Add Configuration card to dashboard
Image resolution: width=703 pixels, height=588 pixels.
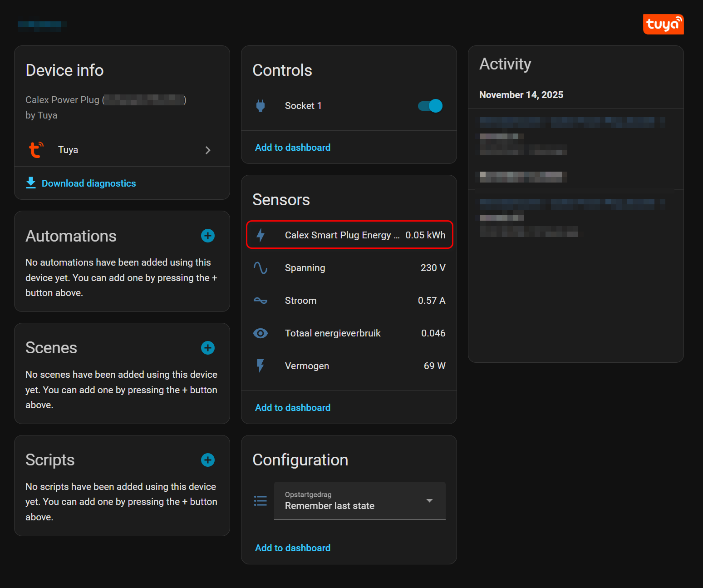293,548
